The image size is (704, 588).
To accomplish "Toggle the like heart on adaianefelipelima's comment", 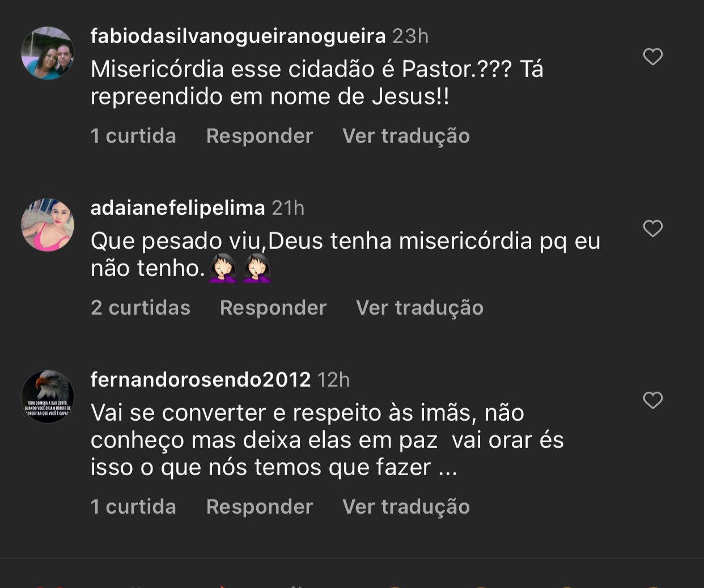I will 652,228.
